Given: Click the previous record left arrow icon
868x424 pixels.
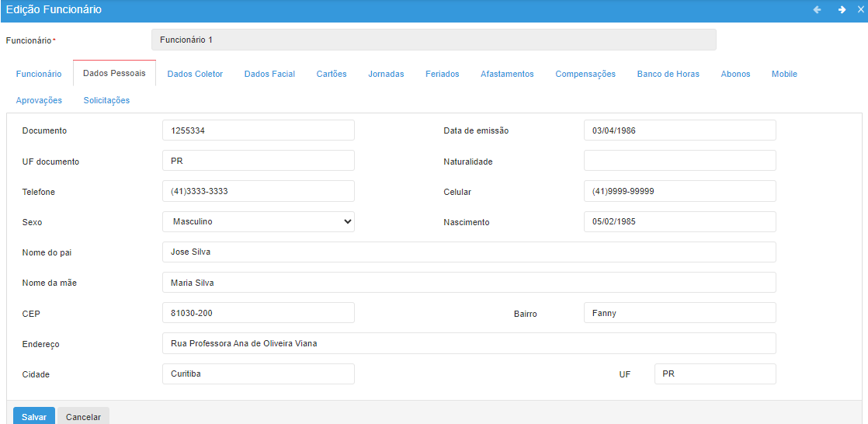Looking at the screenshot, I should pyautogui.click(x=817, y=10).
